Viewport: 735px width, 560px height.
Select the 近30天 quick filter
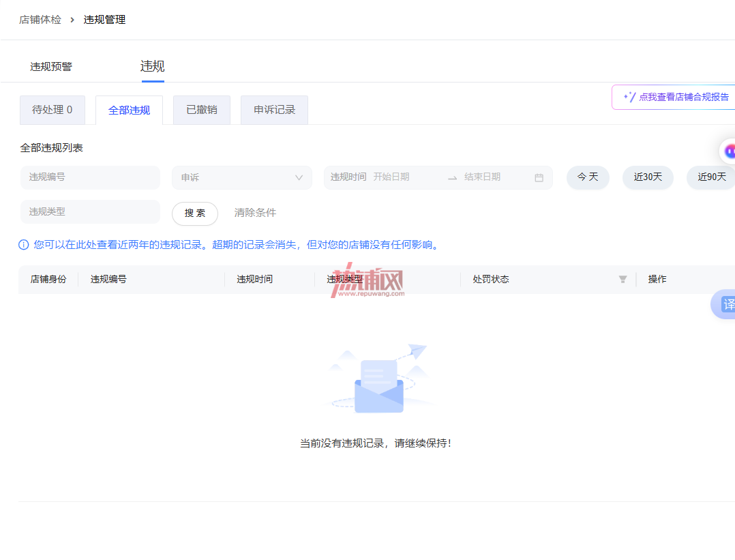(x=648, y=177)
